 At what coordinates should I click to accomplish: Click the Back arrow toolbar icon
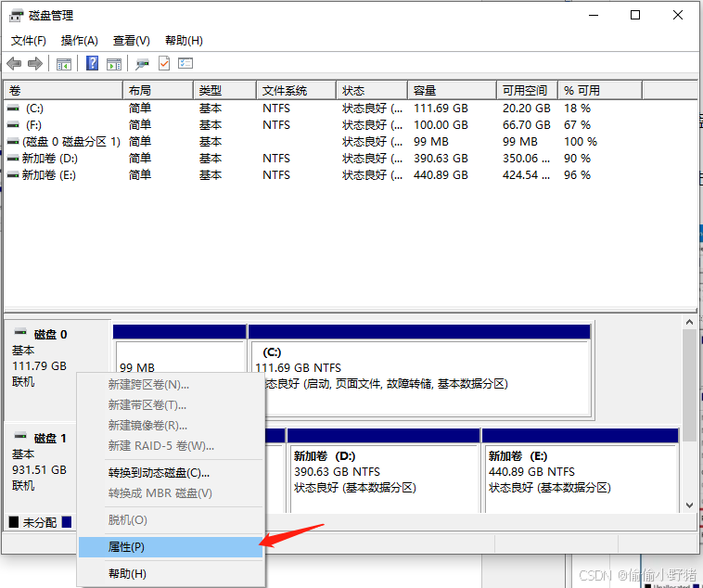[14, 64]
